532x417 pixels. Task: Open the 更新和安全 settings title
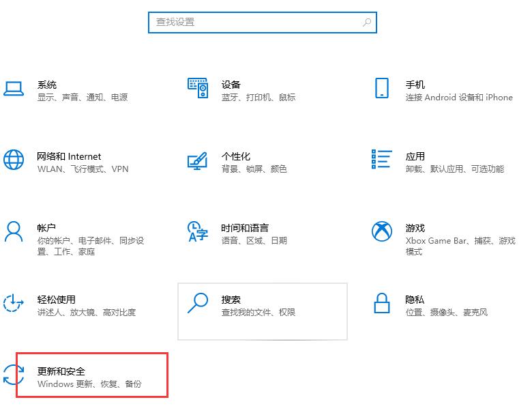tap(61, 371)
